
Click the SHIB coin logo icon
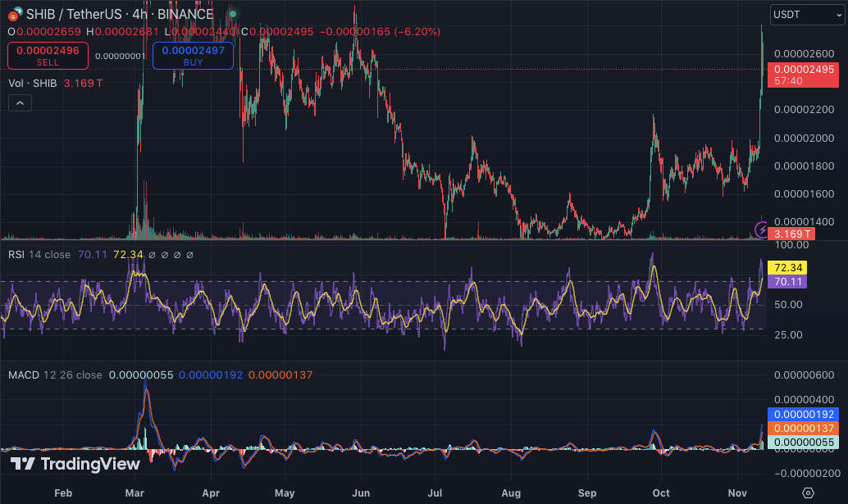coord(15,14)
